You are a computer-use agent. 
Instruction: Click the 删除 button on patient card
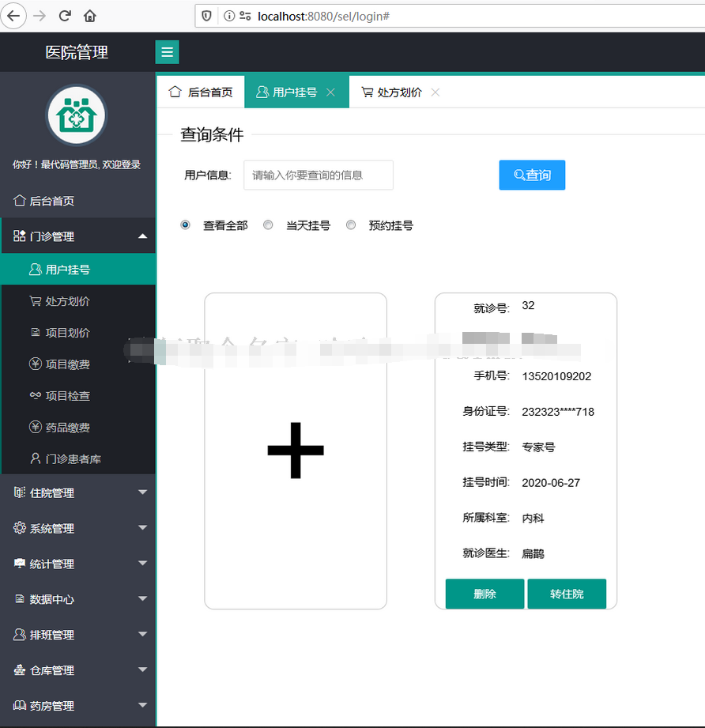tap(484, 594)
